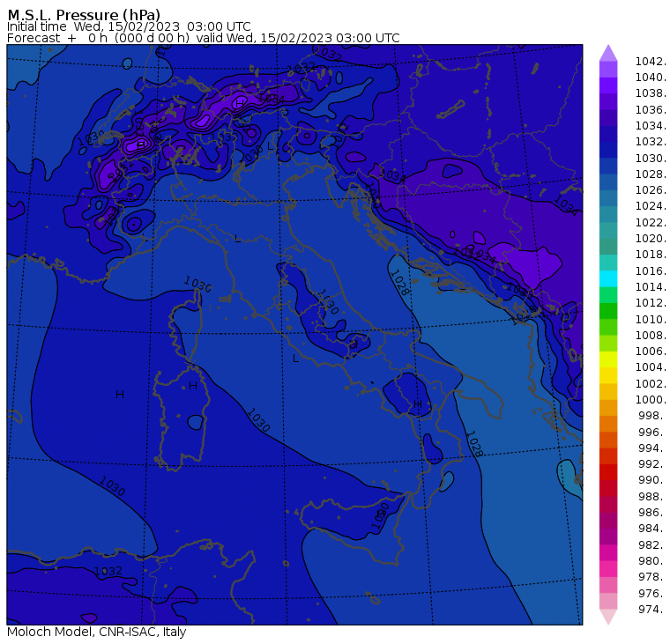Click the "1034." legend value
The image size is (670, 644).
pos(651,126)
